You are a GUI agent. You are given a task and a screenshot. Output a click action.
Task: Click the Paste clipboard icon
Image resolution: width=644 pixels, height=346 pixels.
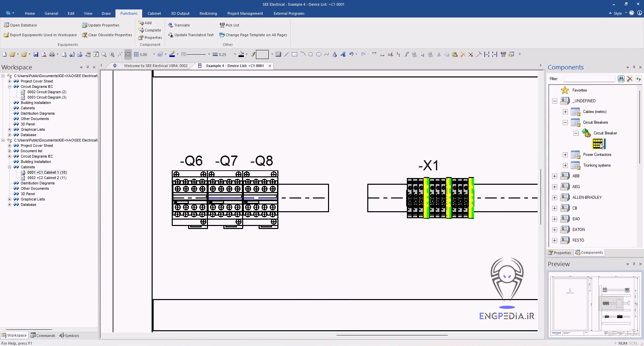click(455, 54)
